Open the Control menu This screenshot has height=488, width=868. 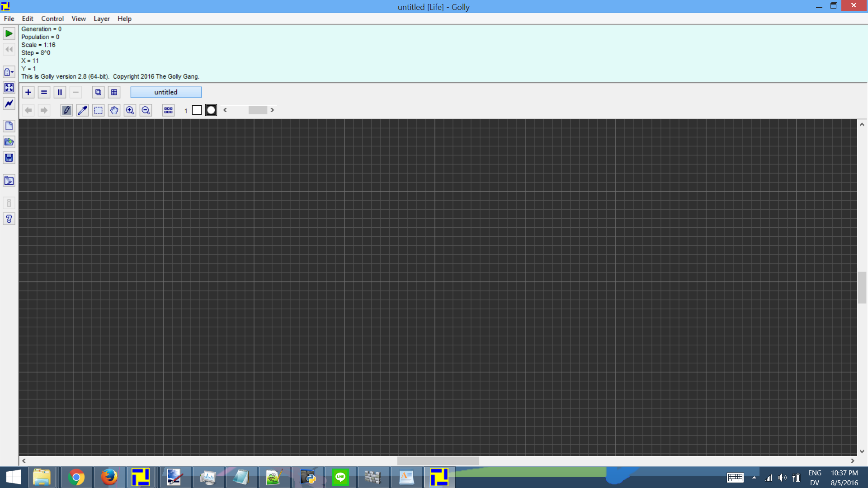52,19
